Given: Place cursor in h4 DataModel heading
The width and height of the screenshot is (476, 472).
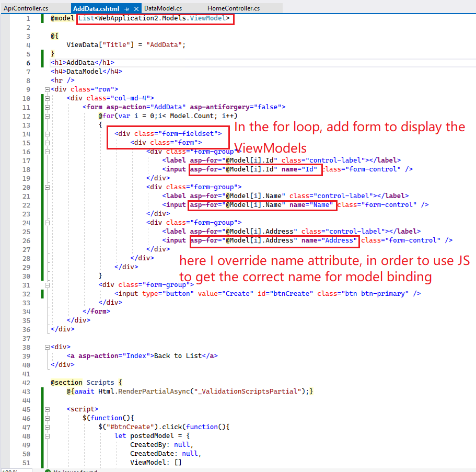Looking at the screenshot, I should pyautogui.click(x=85, y=72).
